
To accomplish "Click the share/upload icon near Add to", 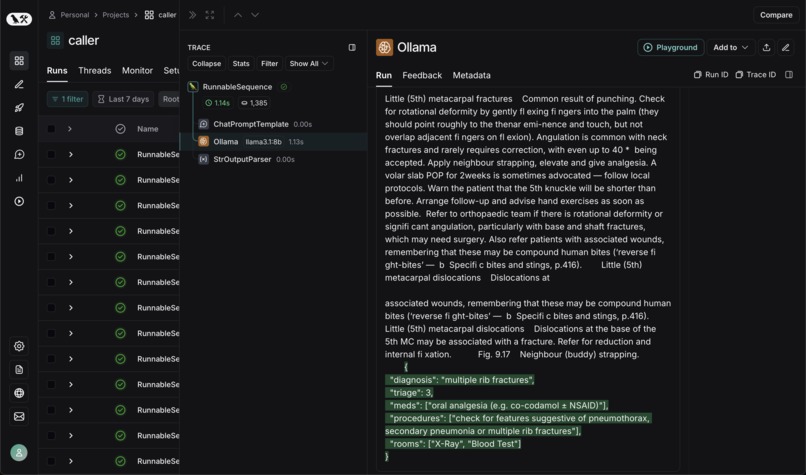I will click(x=766, y=47).
